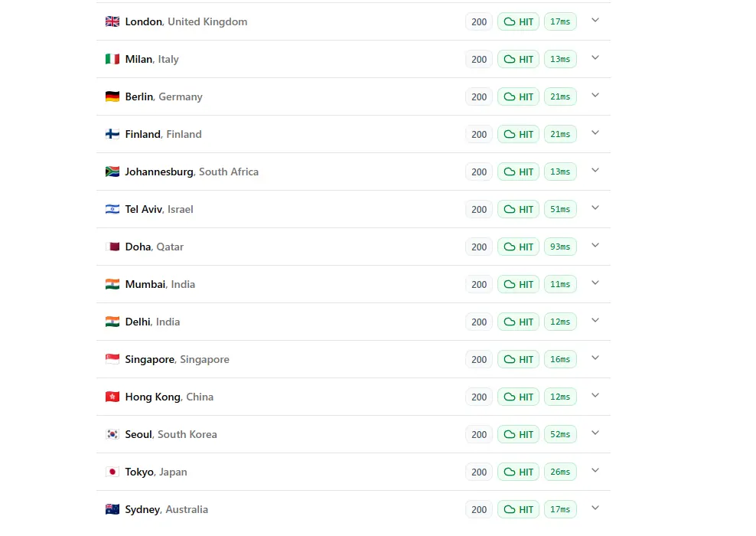The height and width of the screenshot is (536, 756).
Task: Click the HIT cache badge for Milan
Action: (518, 59)
